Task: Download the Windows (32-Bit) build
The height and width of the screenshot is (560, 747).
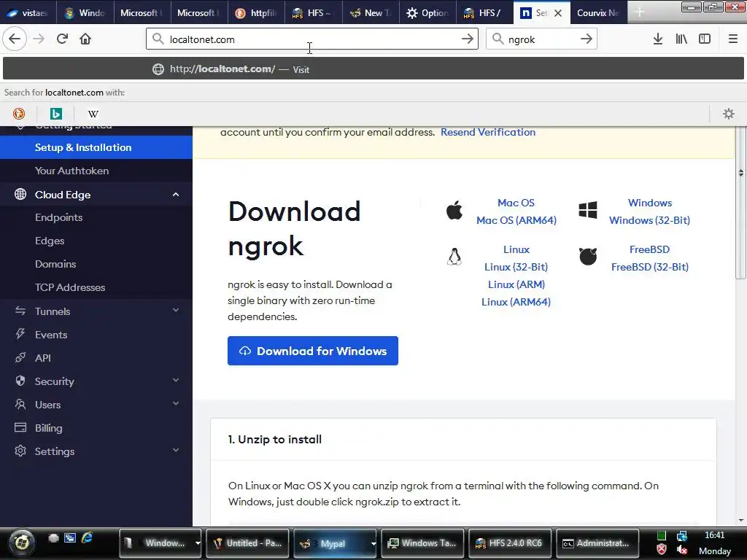Action: 649,220
